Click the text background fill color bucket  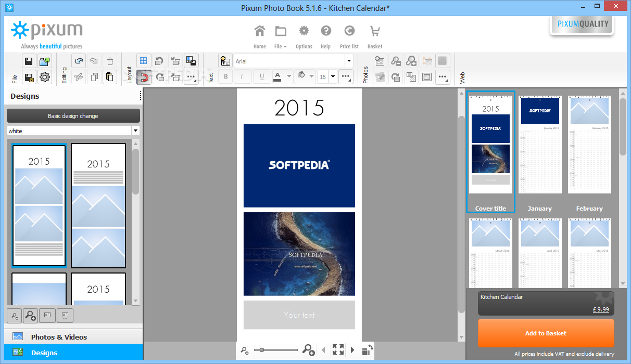tap(301, 76)
